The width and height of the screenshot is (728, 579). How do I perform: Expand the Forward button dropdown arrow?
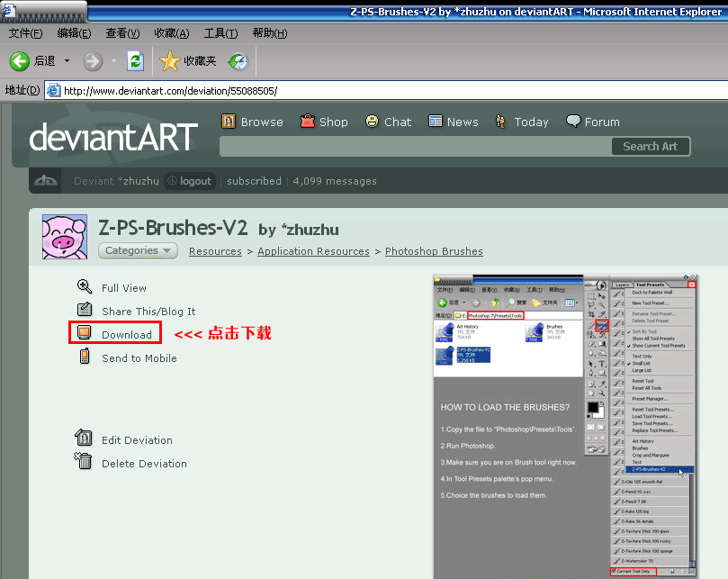pyautogui.click(x=113, y=61)
